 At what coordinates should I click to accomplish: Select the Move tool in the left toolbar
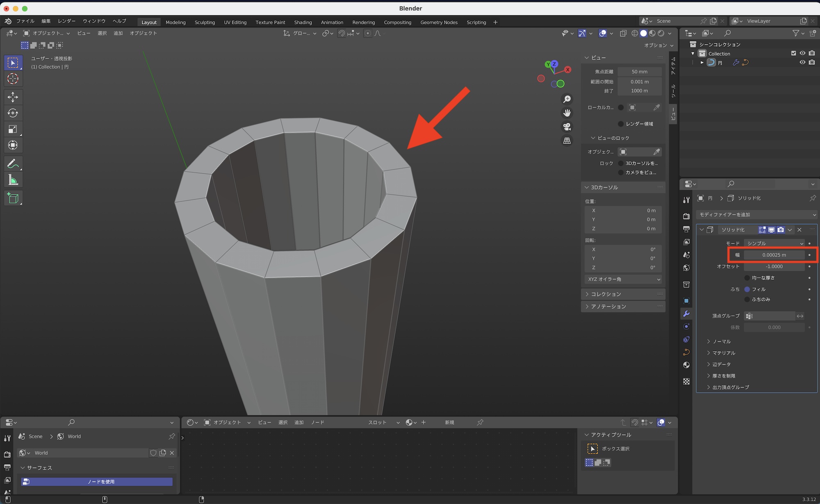[x=13, y=97]
